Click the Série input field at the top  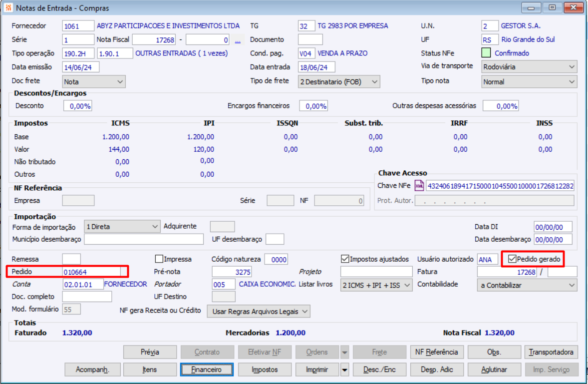click(78, 39)
